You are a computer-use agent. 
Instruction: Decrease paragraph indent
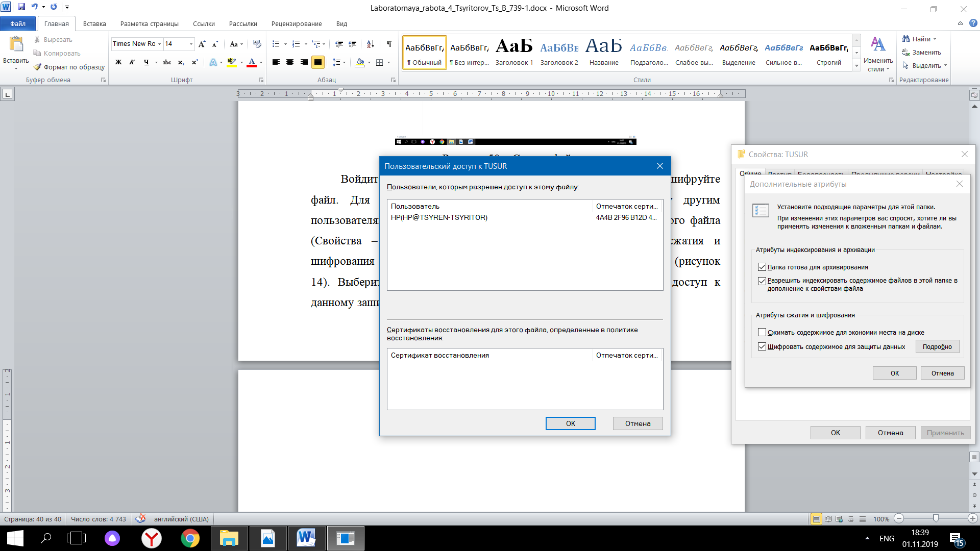pos(339,44)
